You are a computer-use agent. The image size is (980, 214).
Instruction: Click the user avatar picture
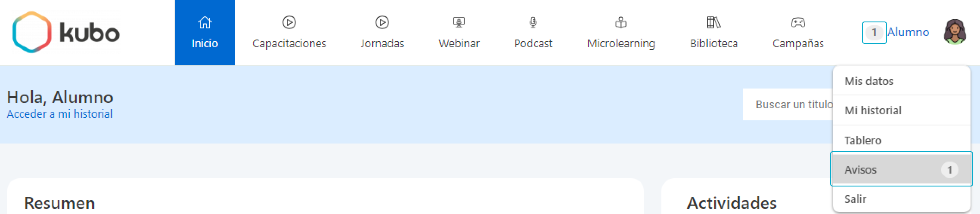pos(955,32)
